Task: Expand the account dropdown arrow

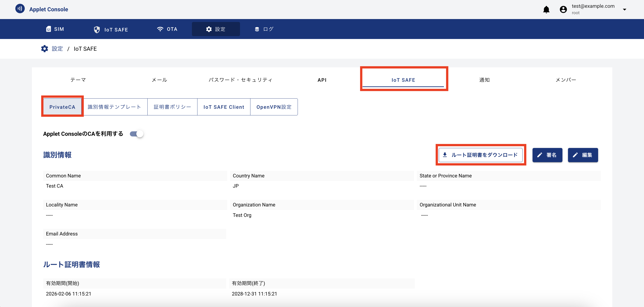Action: pos(624,10)
